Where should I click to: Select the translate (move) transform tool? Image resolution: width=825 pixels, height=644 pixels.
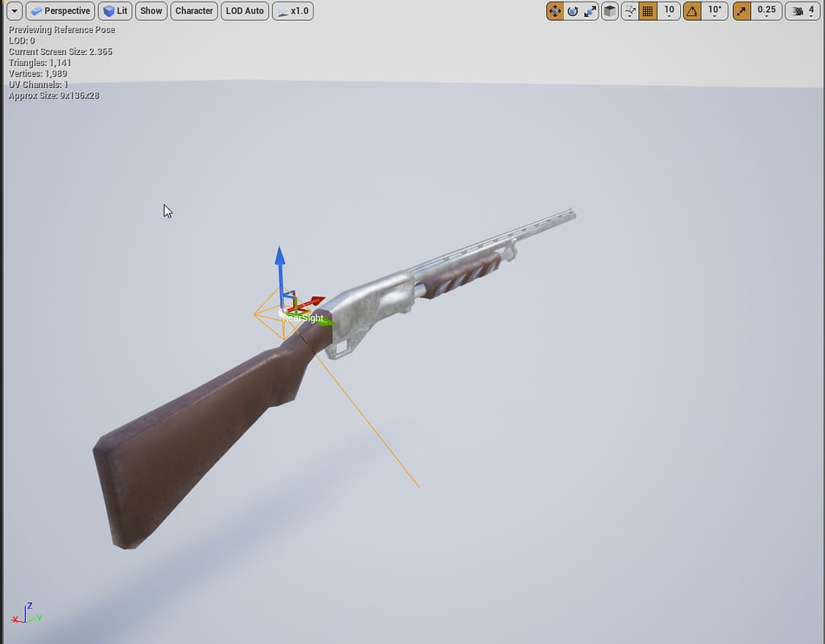pos(555,11)
